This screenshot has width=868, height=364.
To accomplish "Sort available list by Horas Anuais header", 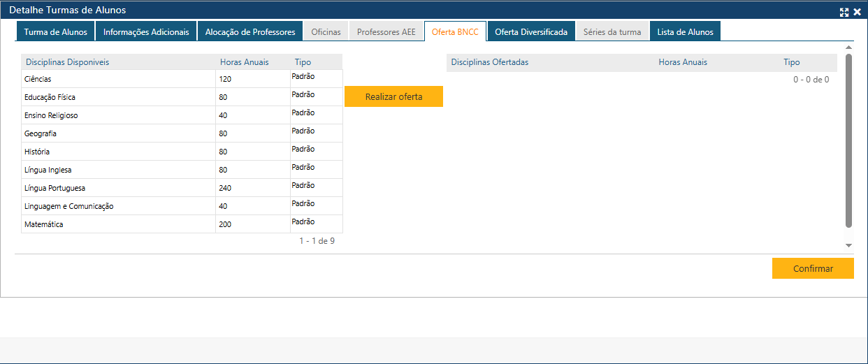I will (x=244, y=62).
